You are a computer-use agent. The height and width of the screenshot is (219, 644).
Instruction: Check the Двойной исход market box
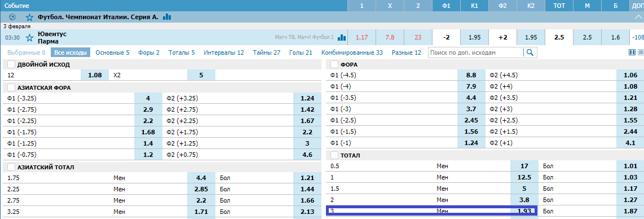(11, 64)
